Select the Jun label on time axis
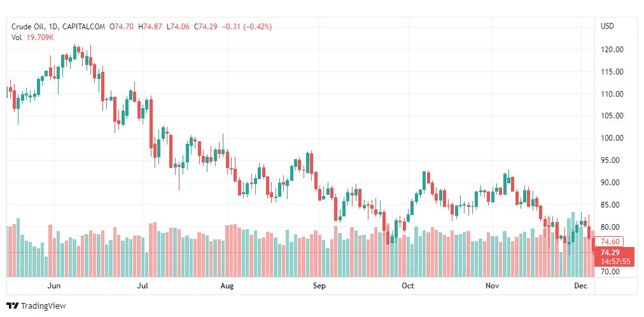 55,286
